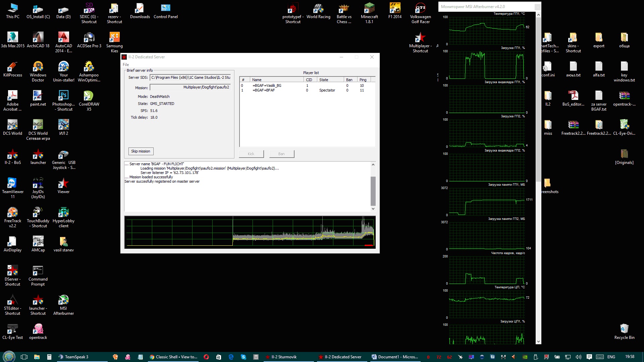Viewport: 644px width, 362px height.
Task: Click the Mission path field
Action: [191, 87]
